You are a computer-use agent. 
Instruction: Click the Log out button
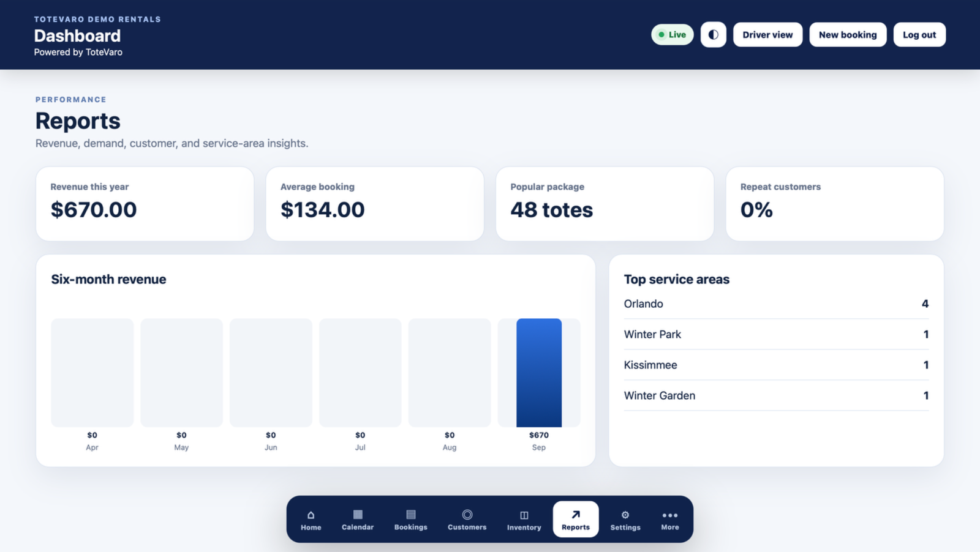[x=919, y=35]
